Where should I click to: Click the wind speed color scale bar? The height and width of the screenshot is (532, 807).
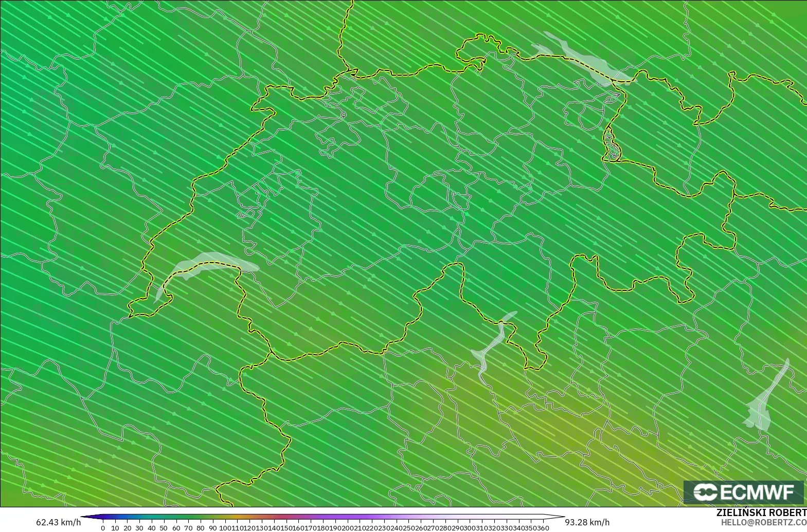click(x=323, y=518)
